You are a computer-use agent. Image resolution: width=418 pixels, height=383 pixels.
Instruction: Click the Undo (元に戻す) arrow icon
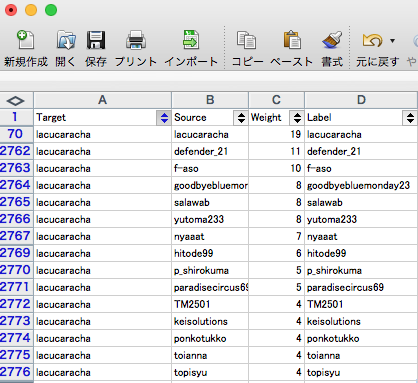tap(372, 41)
